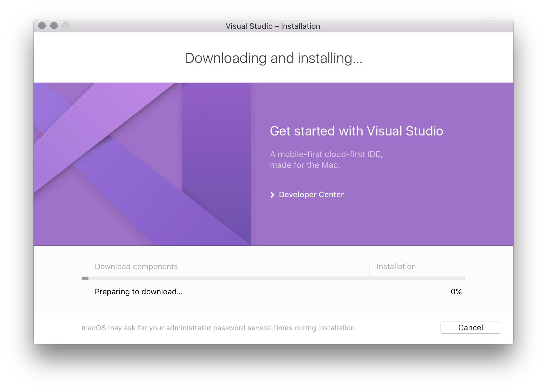Click 'A mobile-first cloud-first IDE' tagline
This screenshot has width=547, height=392.
tap(326, 159)
